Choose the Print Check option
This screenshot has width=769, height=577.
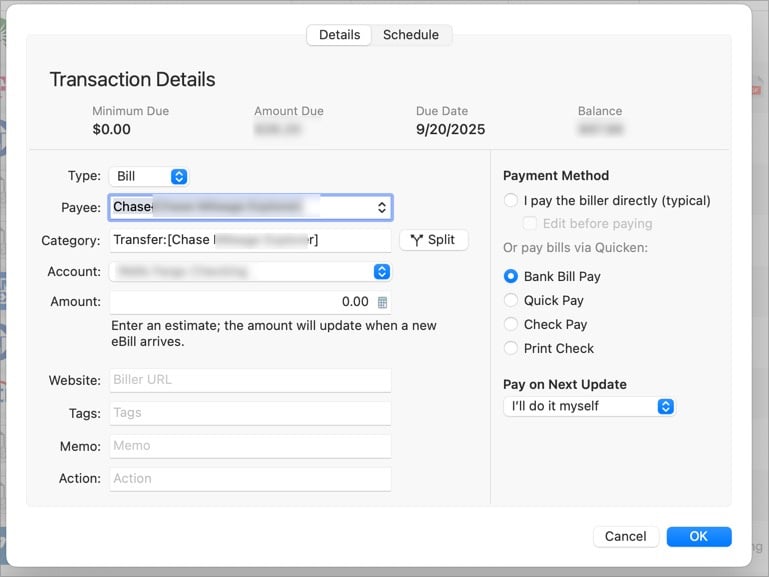[511, 348]
